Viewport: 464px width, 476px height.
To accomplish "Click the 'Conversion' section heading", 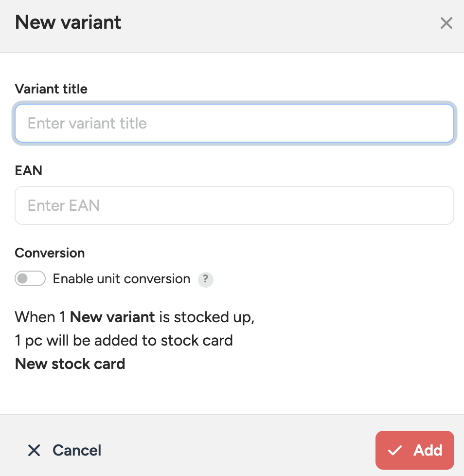I will (50, 253).
